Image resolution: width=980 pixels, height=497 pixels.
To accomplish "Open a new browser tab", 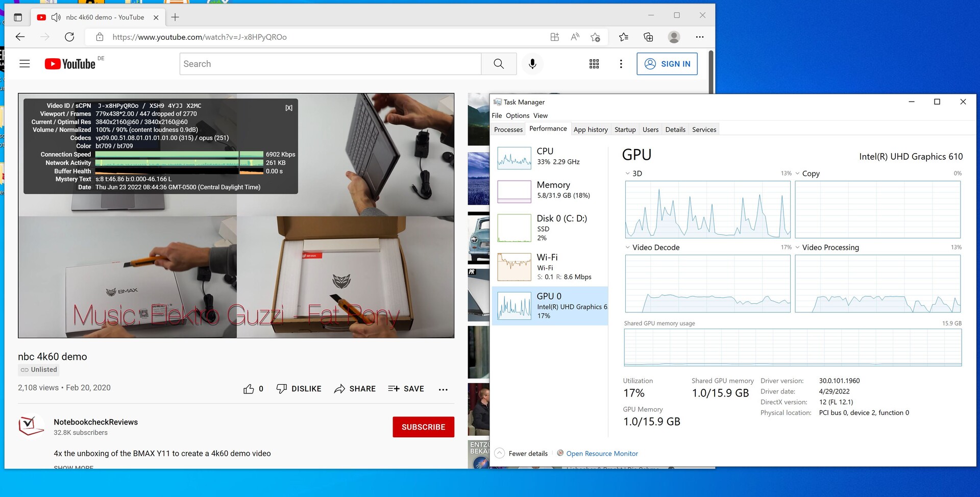I will pyautogui.click(x=175, y=17).
